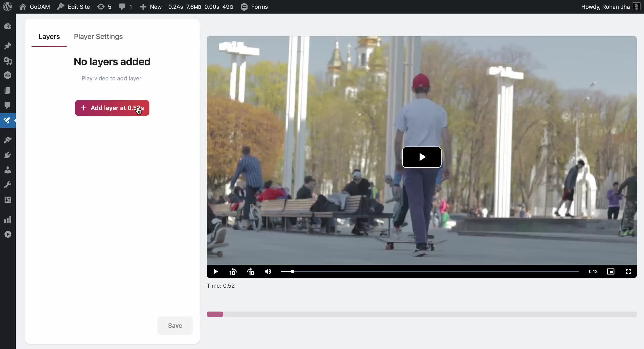This screenshot has width=644, height=349.
Task: Switch to the Player Settings tab
Action: [98, 37]
